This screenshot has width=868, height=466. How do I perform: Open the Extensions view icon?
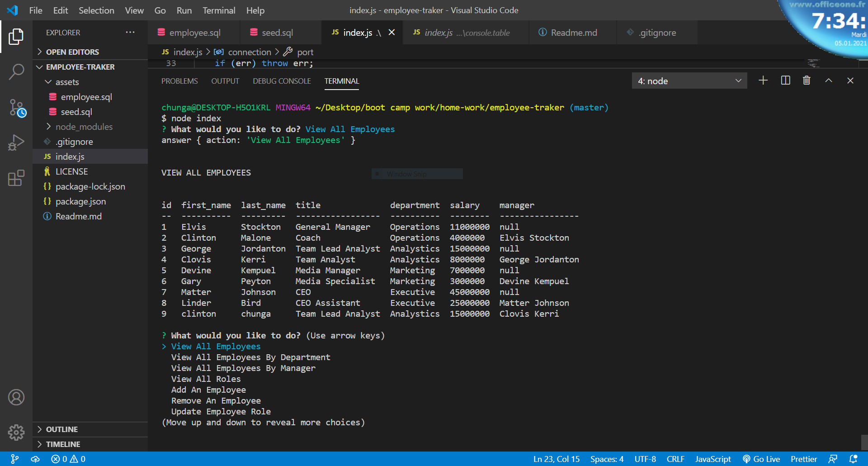(16, 178)
